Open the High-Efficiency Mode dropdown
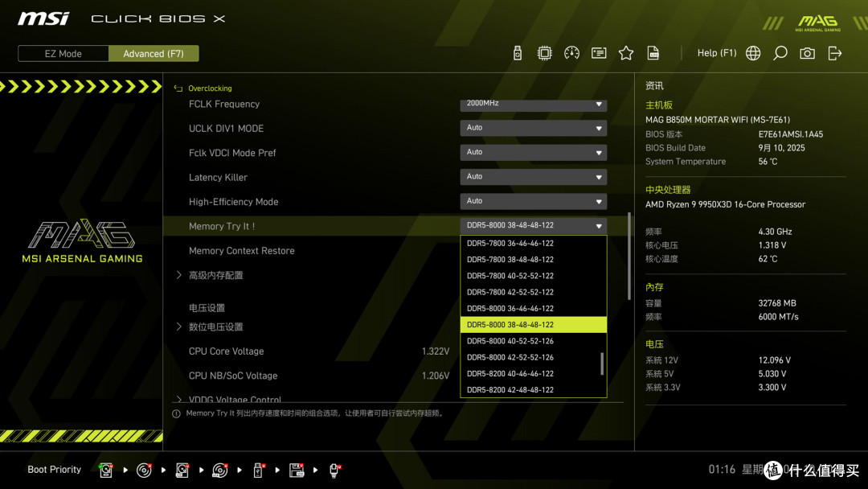This screenshot has width=868, height=489. pos(533,201)
